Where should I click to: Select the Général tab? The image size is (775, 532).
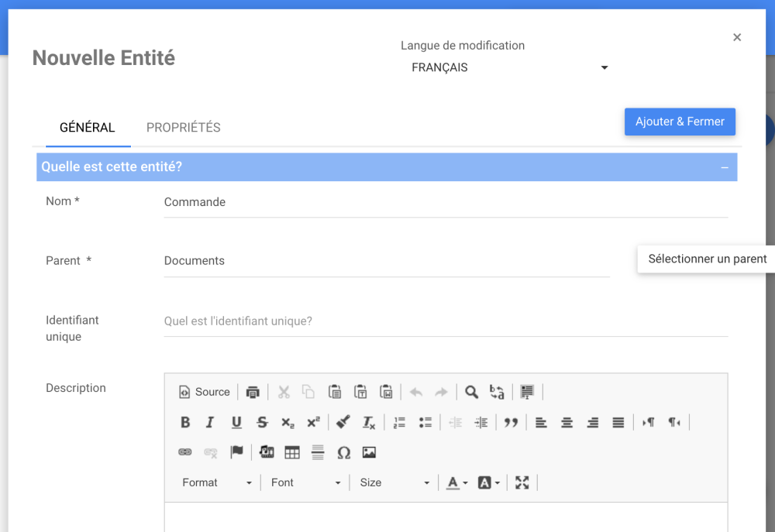tap(88, 128)
